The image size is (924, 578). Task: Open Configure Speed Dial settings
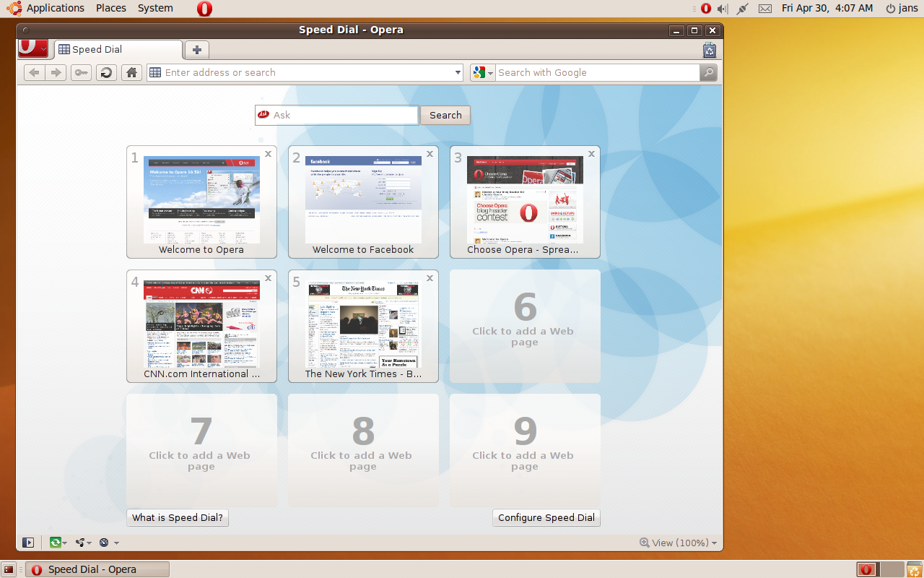click(x=546, y=517)
